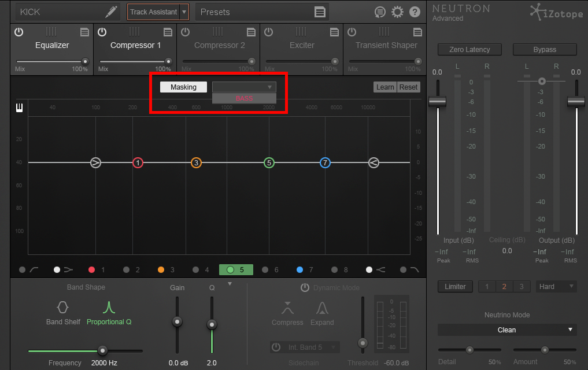
Task: Choose Proportional Q shape
Action: tap(109, 313)
